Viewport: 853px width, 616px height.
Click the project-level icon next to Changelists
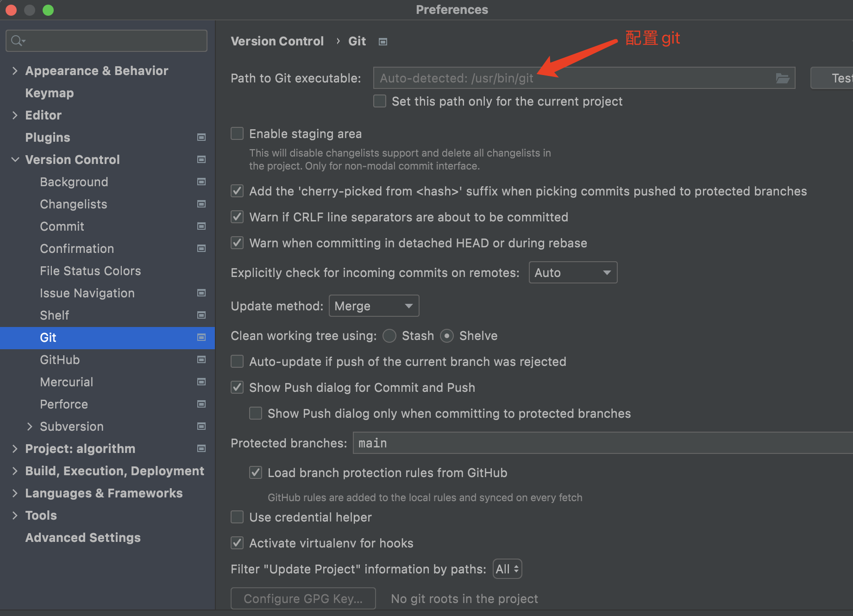click(x=201, y=204)
